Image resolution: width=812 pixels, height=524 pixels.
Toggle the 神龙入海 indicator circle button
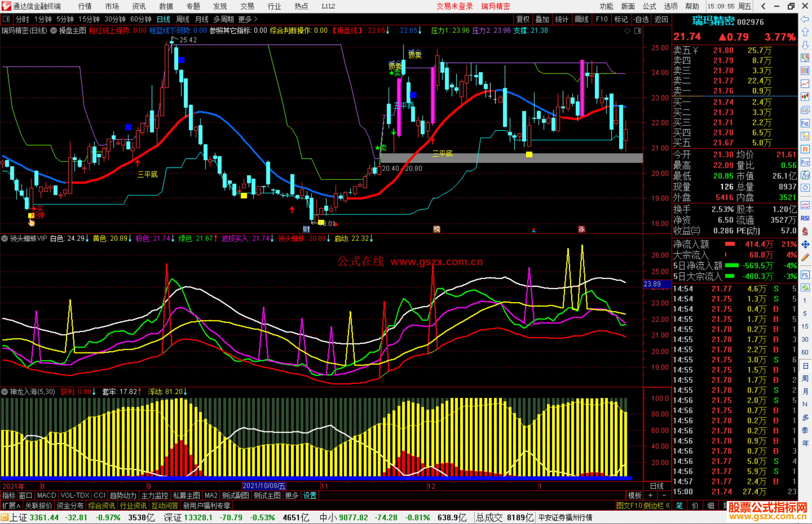pos(5,392)
